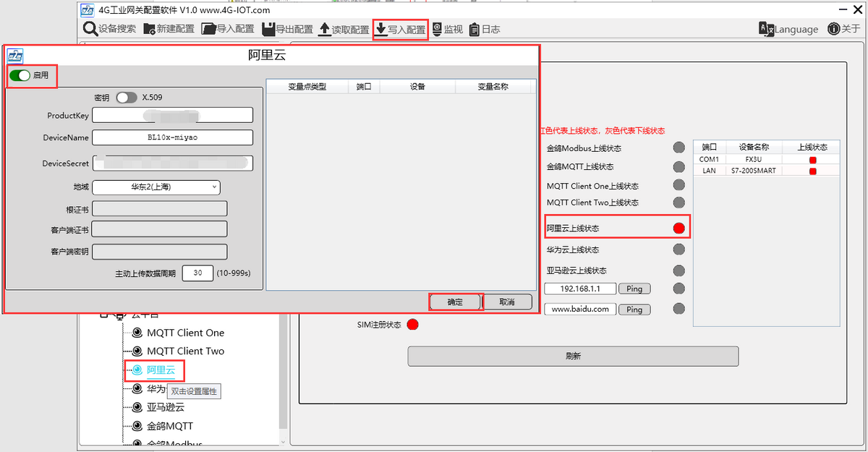Click the 客户端密钥 client key field
868x452 pixels.
click(160, 252)
